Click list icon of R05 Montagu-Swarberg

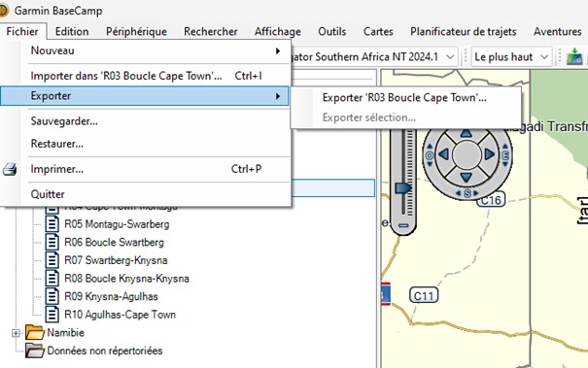[52, 224]
